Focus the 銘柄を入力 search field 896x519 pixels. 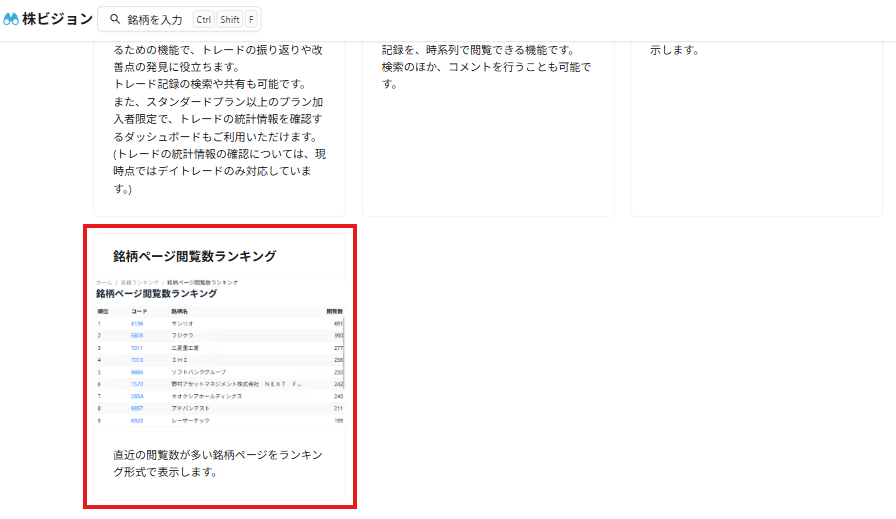click(x=155, y=19)
